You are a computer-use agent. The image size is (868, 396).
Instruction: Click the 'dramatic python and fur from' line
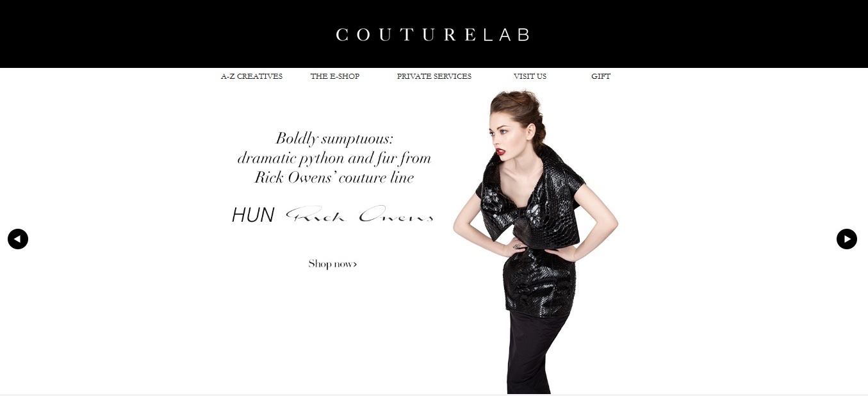pos(334,158)
